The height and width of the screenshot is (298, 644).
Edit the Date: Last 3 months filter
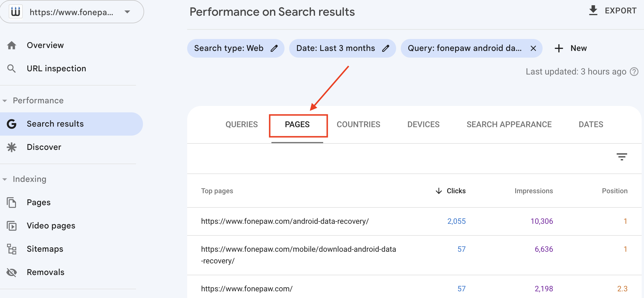(342, 48)
